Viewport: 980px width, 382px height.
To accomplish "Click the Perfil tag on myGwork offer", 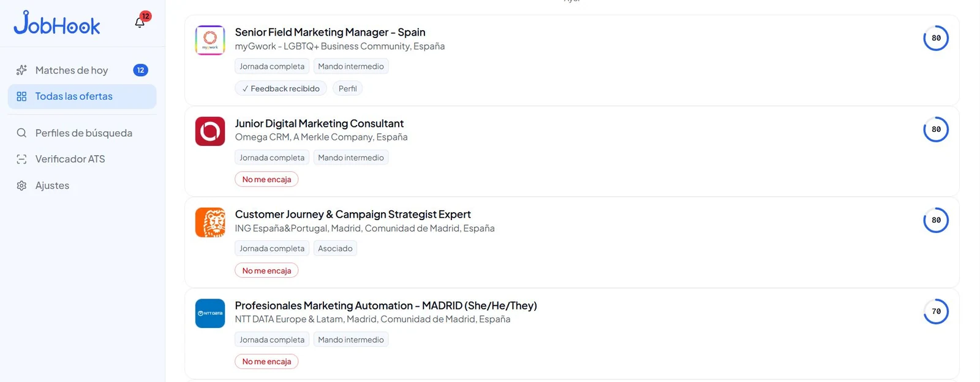I will 347,88.
